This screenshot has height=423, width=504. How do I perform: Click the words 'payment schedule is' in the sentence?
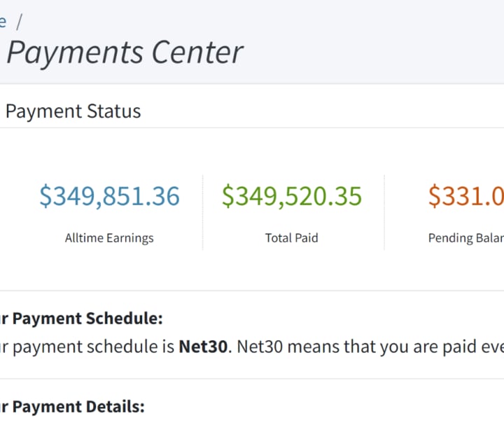[x=118, y=347]
